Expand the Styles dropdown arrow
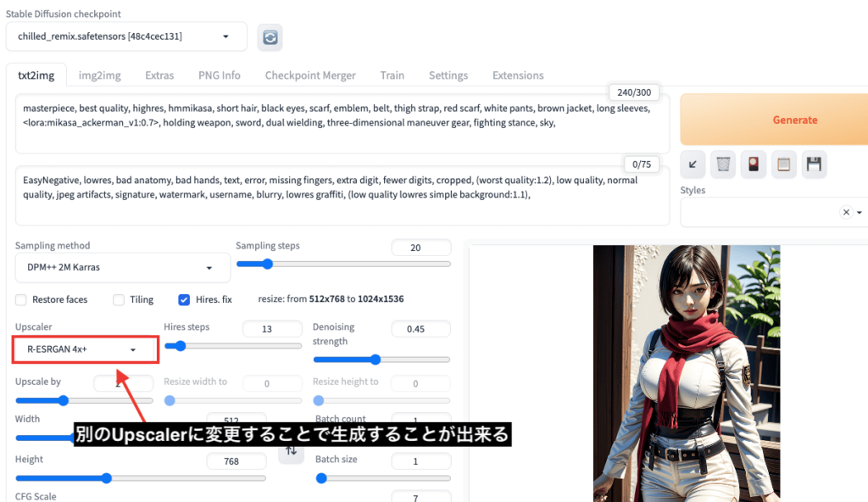The width and height of the screenshot is (868, 502). (860, 212)
